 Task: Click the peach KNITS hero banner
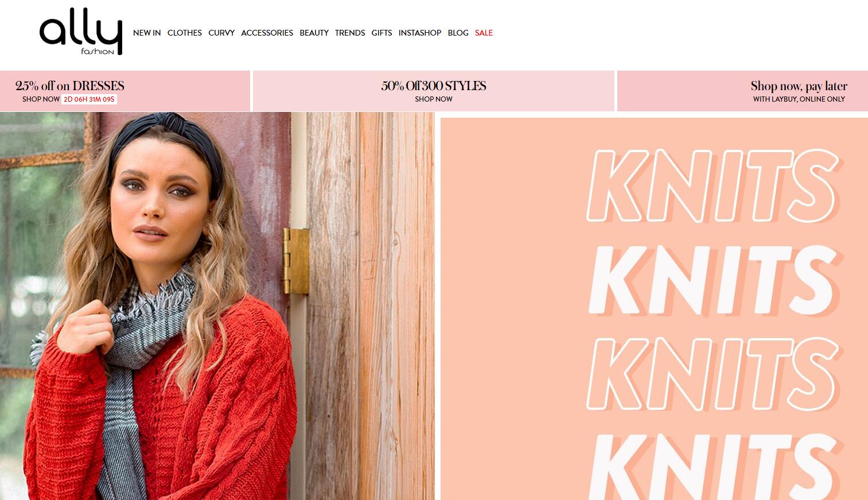pos(654,309)
